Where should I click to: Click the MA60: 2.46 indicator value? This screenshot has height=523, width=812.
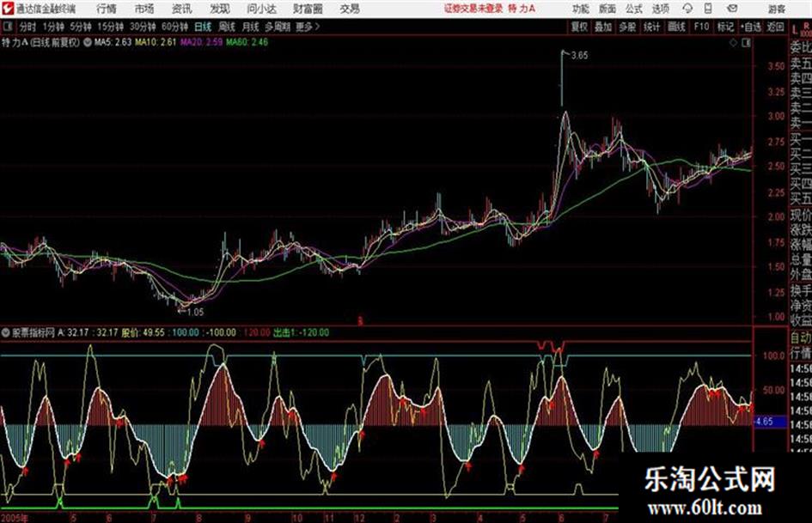[x=247, y=42]
